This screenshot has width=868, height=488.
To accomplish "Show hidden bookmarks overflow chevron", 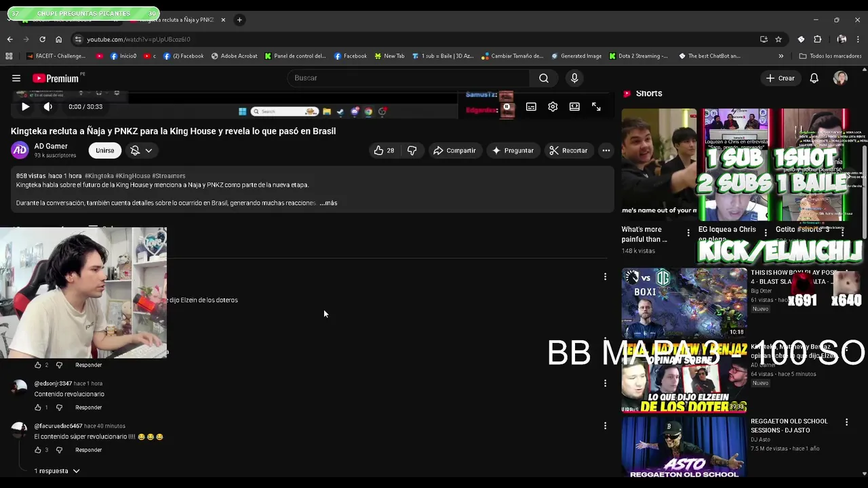I will point(781,56).
